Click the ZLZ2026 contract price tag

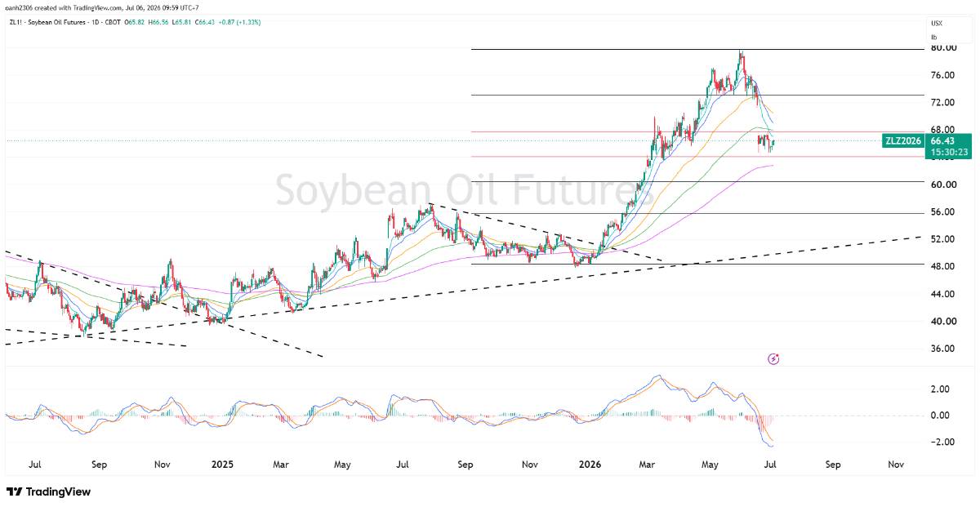click(903, 140)
